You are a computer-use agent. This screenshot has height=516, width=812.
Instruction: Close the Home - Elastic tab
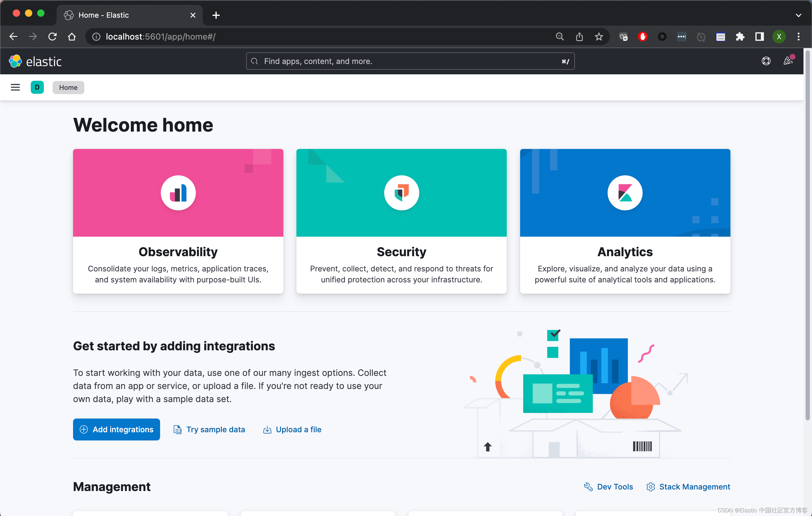[x=193, y=15]
